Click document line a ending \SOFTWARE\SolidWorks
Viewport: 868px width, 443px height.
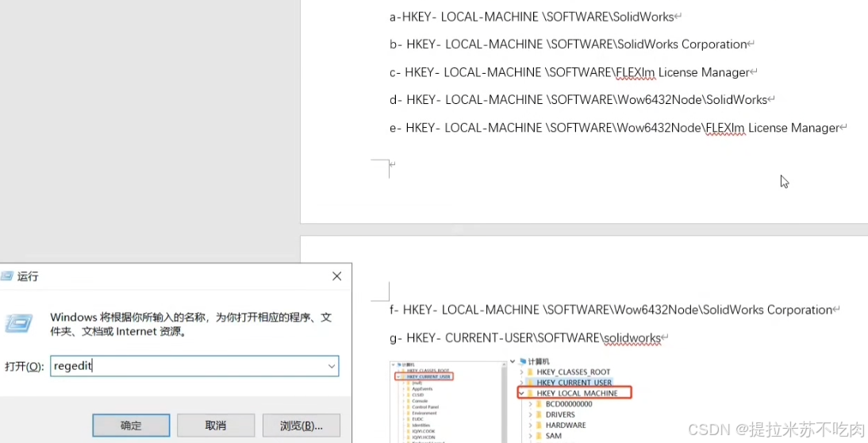tap(532, 17)
